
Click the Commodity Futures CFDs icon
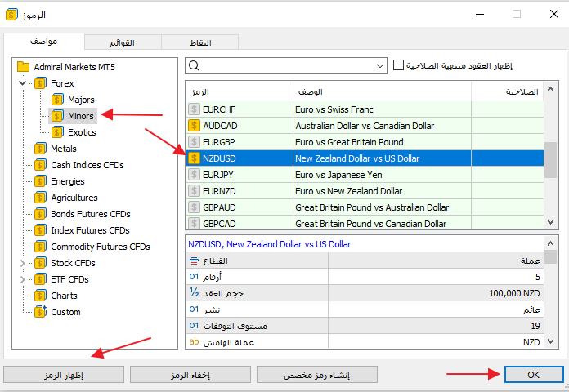click(x=40, y=247)
